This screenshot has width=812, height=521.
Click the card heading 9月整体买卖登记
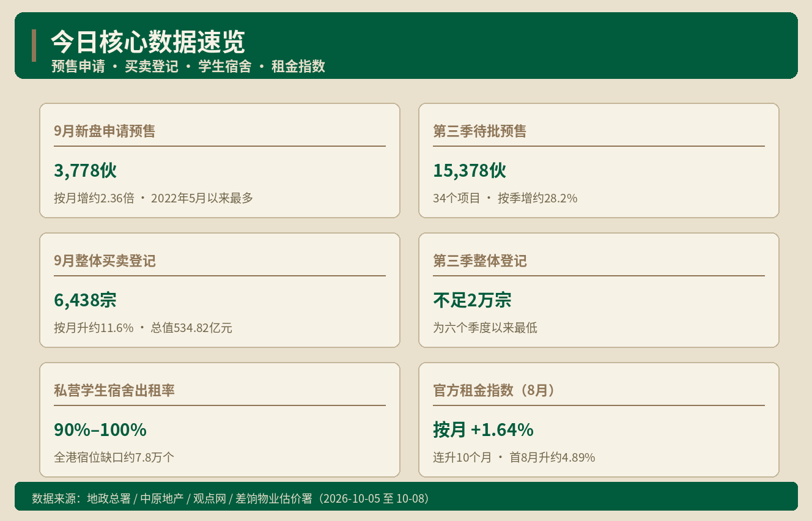tap(105, 260)
